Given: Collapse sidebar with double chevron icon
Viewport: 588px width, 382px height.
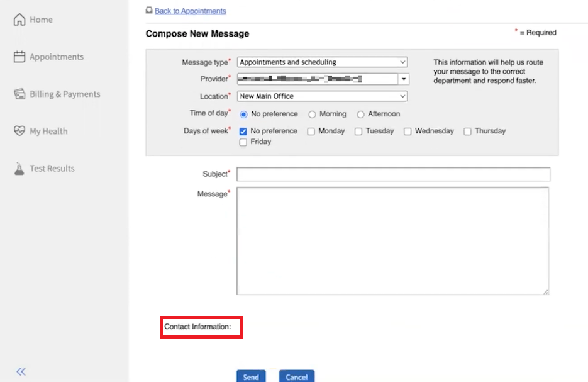Looking at the screenshot, I should click(21, 371).
